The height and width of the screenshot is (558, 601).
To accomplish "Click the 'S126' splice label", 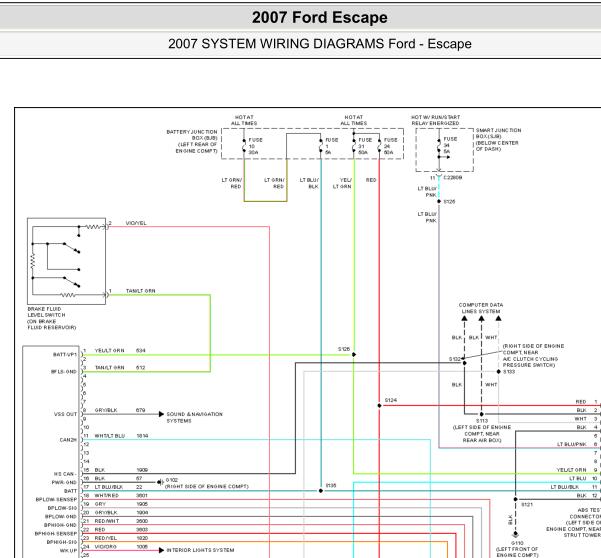I will click(x=344, y=349).
